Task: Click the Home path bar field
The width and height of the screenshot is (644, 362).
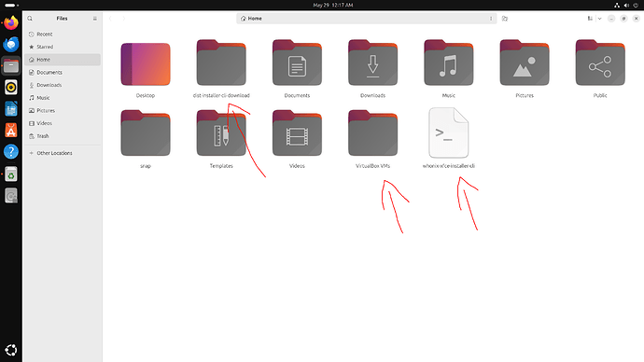Action: [x=367, y=19]
